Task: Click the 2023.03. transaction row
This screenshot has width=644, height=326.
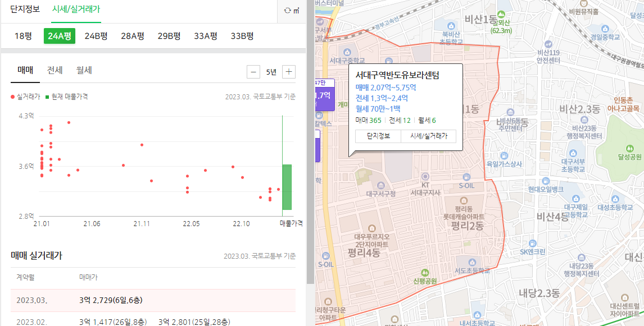Action: pos(153,300)
